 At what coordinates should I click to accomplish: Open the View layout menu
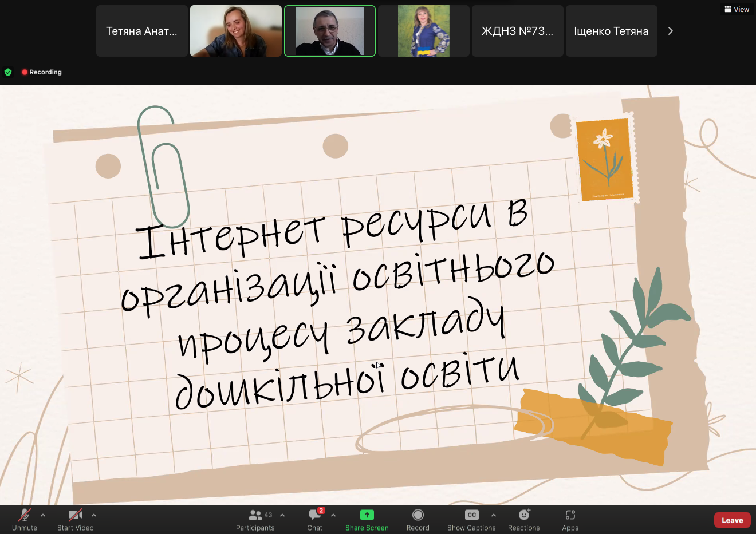pos(737,9)
